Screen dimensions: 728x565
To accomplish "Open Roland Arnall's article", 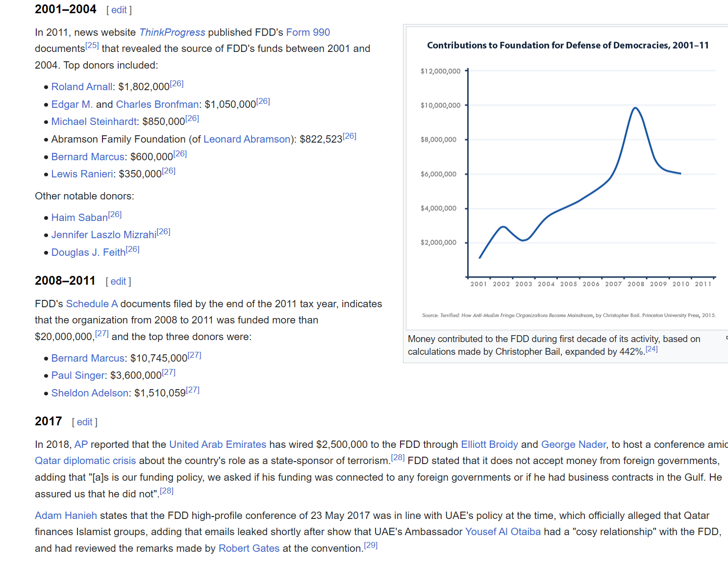I will [x=82, y=87].
